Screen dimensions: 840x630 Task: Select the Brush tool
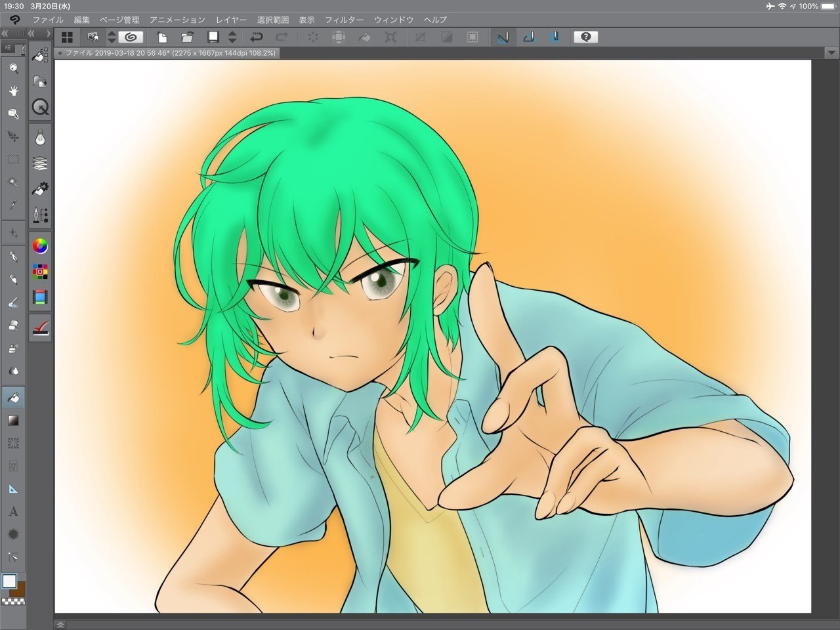12,303
